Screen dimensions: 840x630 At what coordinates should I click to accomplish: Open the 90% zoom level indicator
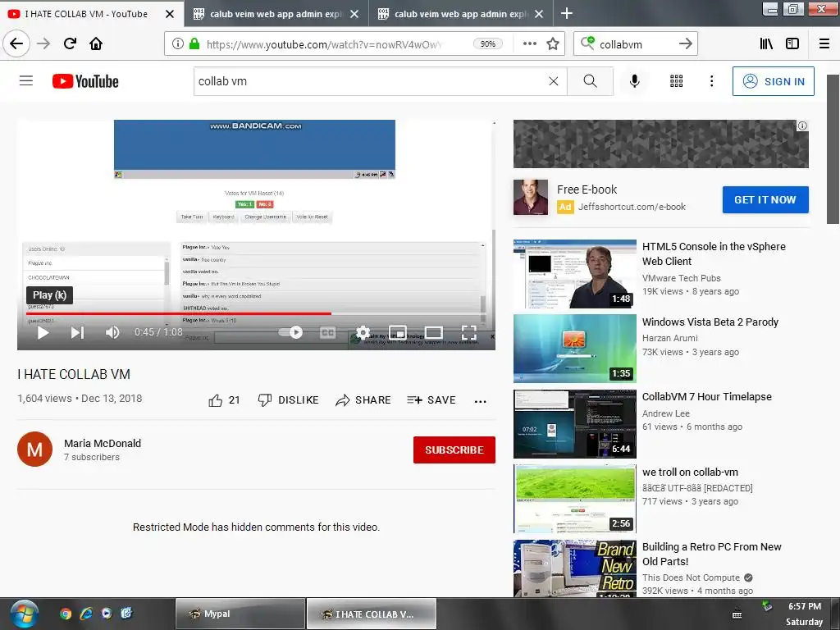(x=487, y=44)
